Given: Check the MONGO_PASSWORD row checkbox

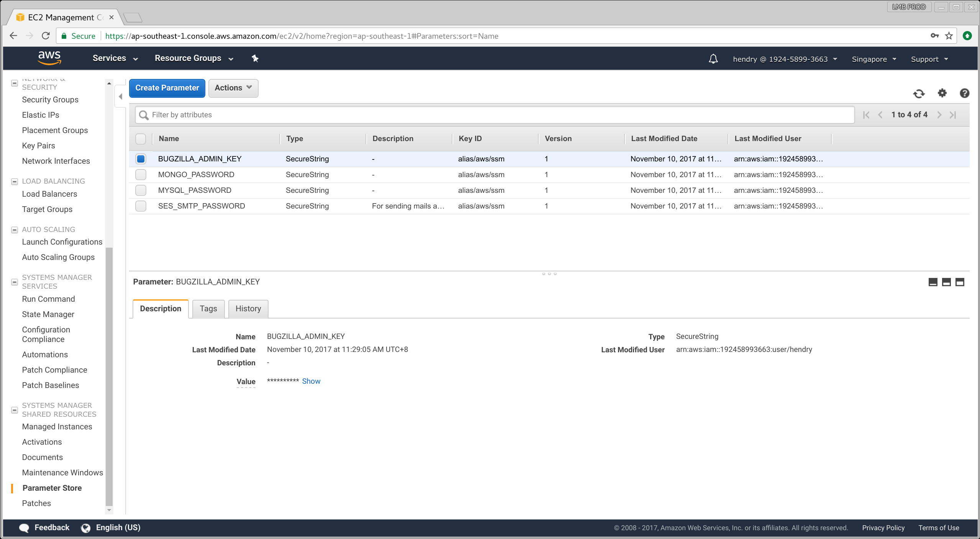Looking at the screenshot, I should (x=141, y=174).
